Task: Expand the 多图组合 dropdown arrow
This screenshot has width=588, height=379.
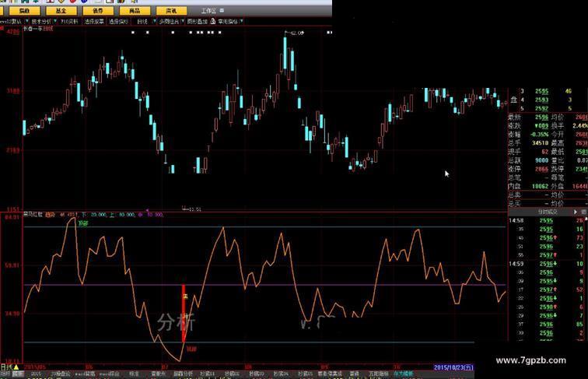Action: (x=183, y=21)
